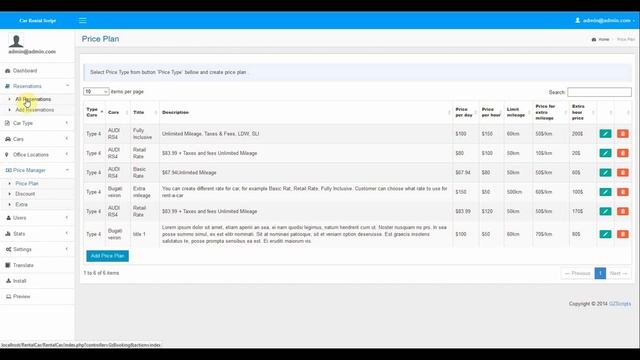
Task: Open the items per page dropdown
Action: [x=96, y=91]
